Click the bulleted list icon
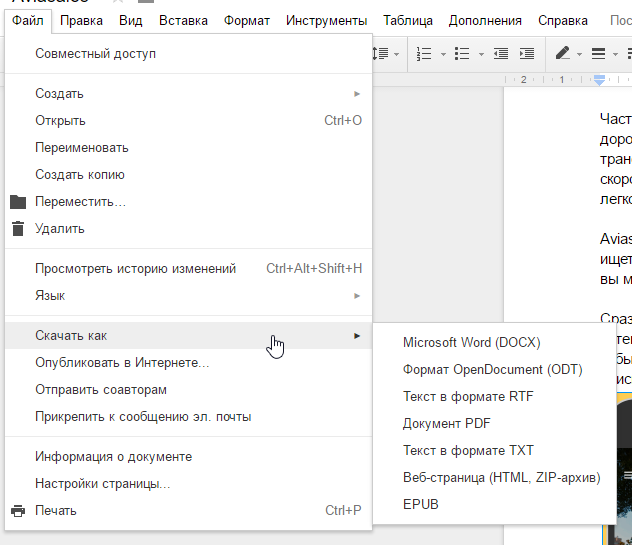Screen dimensions: 632x545 [462, 54]
